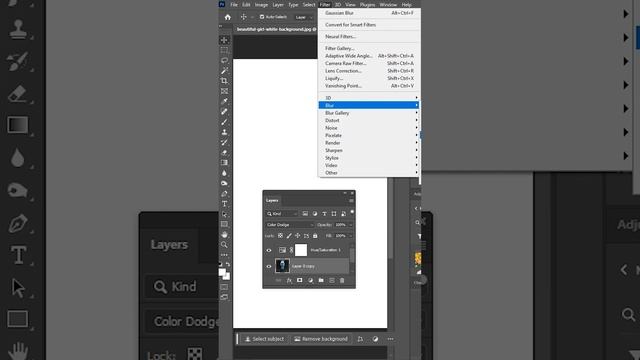Click the Remove background button

click(x=321, y=339)
